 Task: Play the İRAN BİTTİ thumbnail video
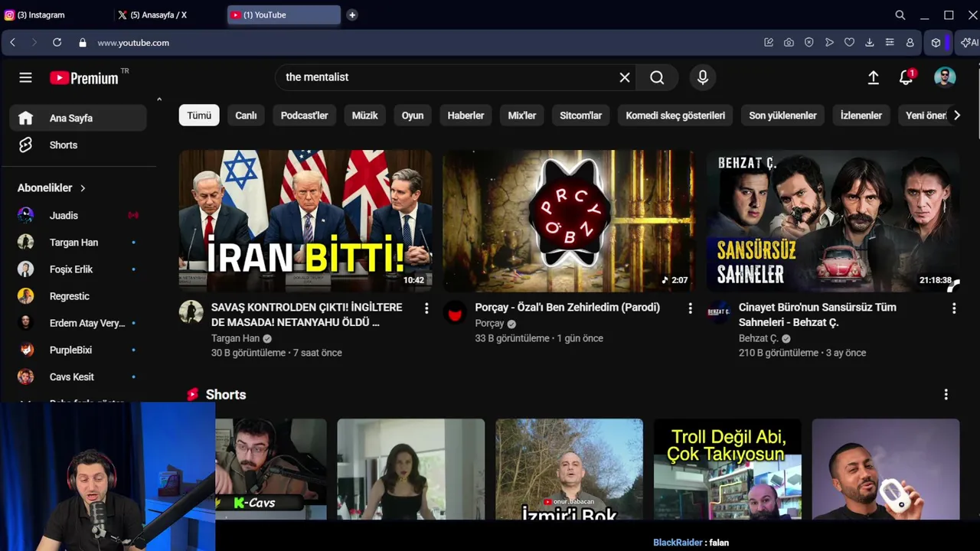point(305,220)
